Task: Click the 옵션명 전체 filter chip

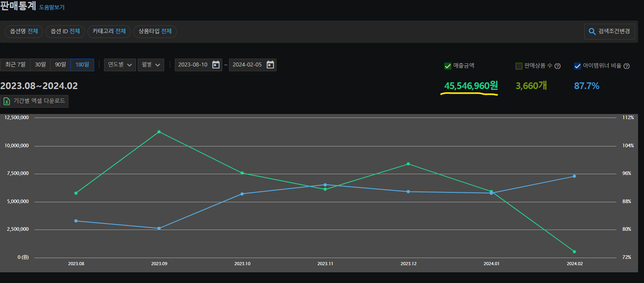Action: click(24, 31)
